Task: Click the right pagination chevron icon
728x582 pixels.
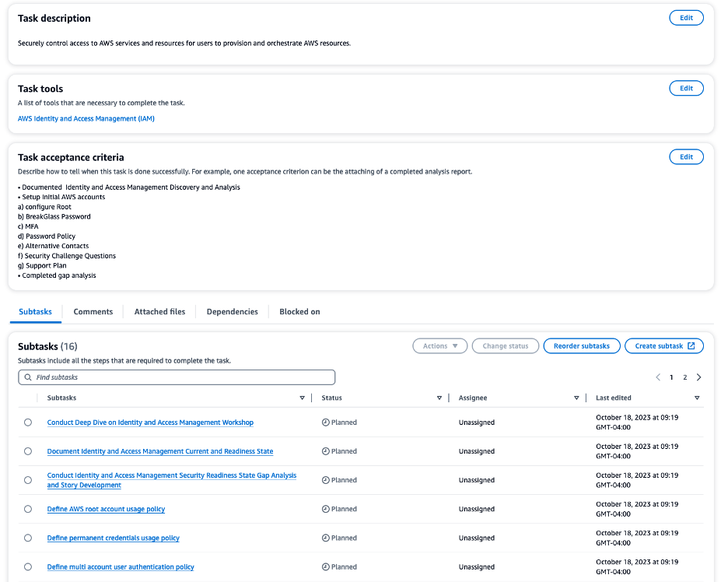Action: tap(698, 377)
